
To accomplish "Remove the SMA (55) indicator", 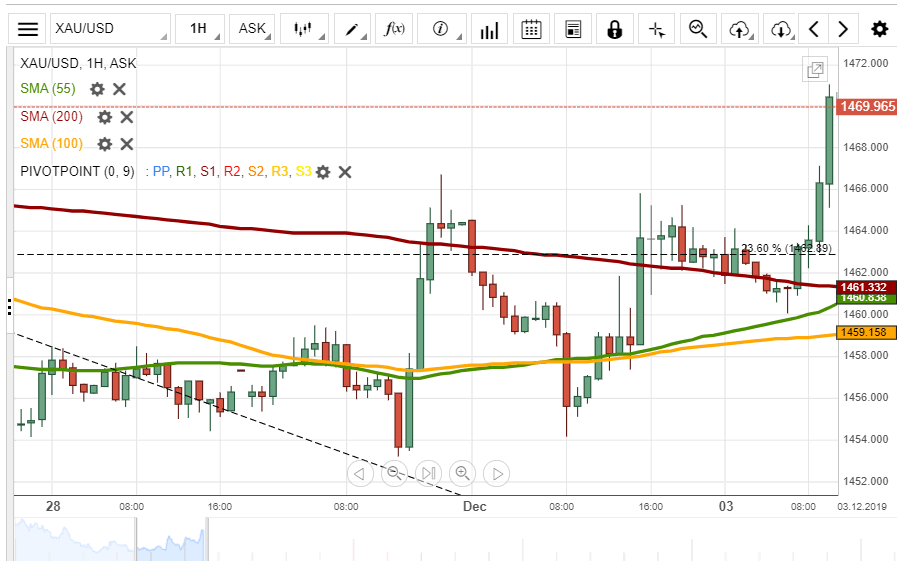I will pyautogui.click(x=119, y=89).
